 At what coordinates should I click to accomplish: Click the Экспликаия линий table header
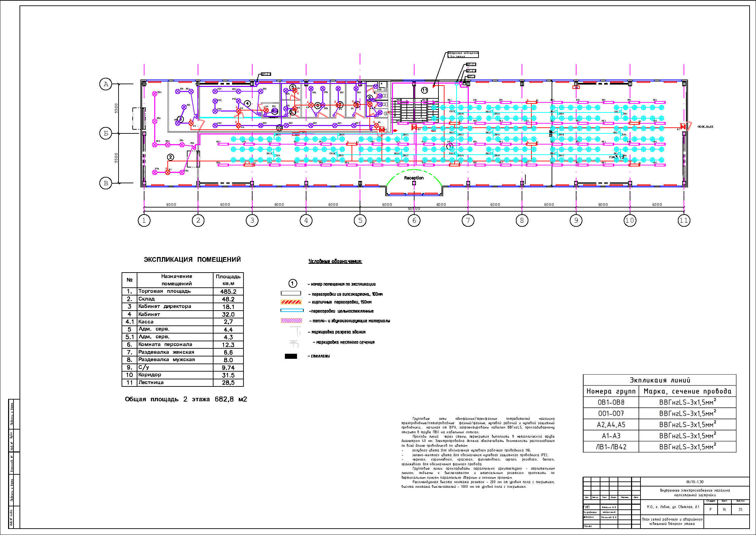[659, 380]
